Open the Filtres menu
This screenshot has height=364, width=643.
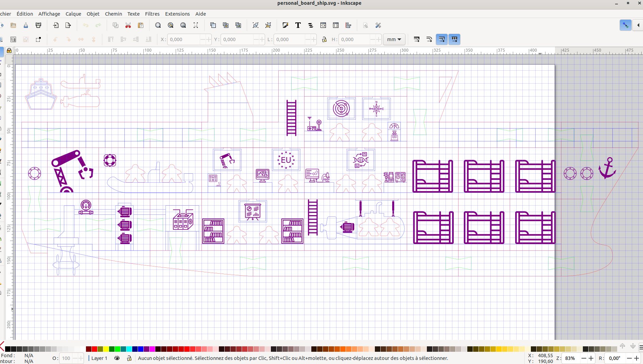(x=152, y=14)
